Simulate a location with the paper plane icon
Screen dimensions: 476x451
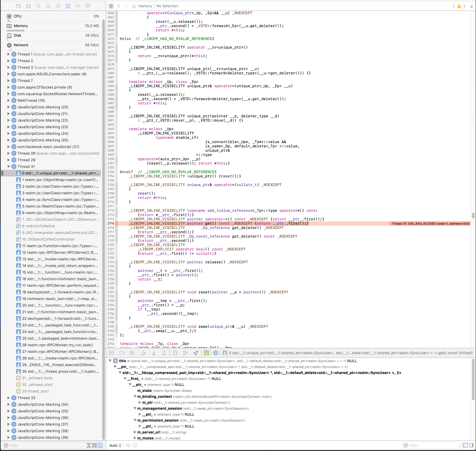coord(196,353)
